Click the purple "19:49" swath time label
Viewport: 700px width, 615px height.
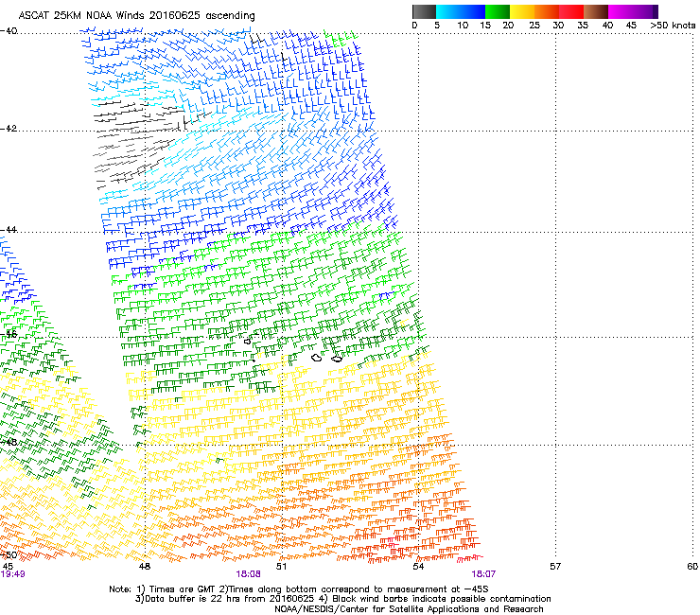[x=12, y=574]
